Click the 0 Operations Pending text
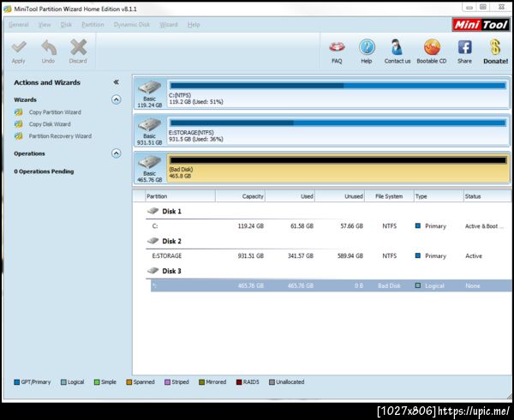 pyautogui.click(x=44, y=171)
